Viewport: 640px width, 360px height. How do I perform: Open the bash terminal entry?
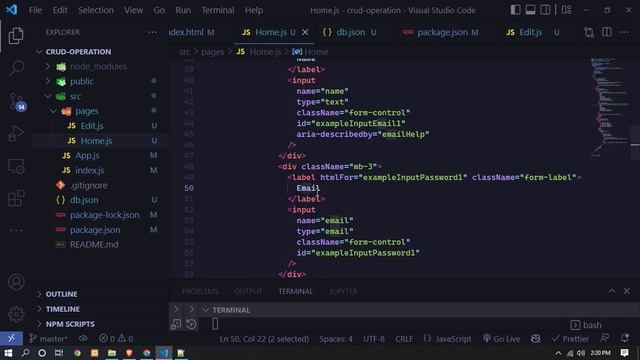pos(586,325)
